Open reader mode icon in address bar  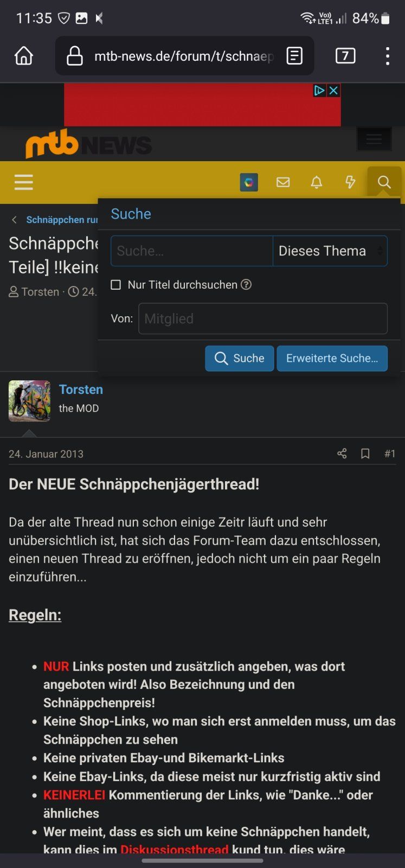[294, 56]
